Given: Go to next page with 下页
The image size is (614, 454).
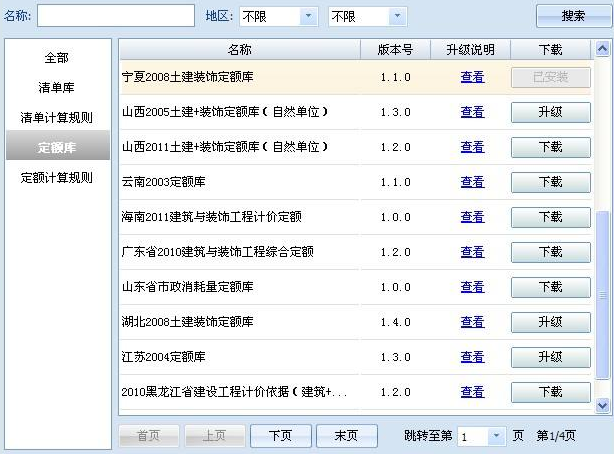Looking at the screenshot, I should [x=280, y=436].
